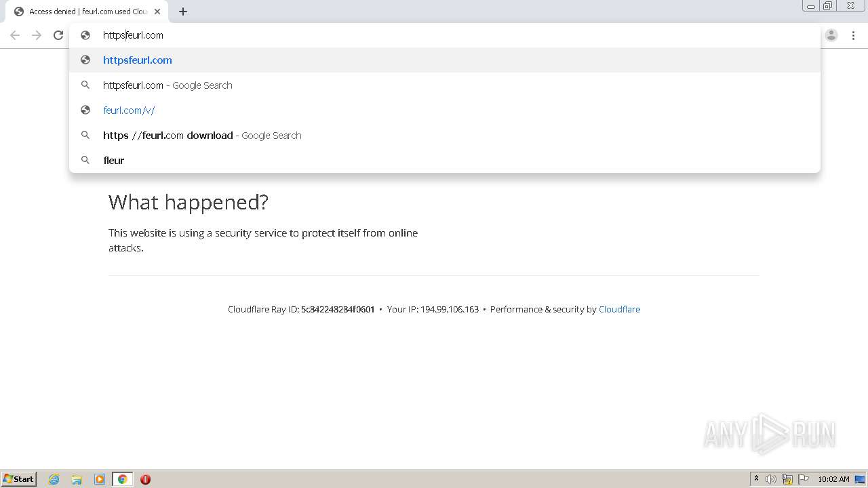The image size is (868, 488).
Task: Open the Action Center flag icon
Action: click(x=804, y=479)
